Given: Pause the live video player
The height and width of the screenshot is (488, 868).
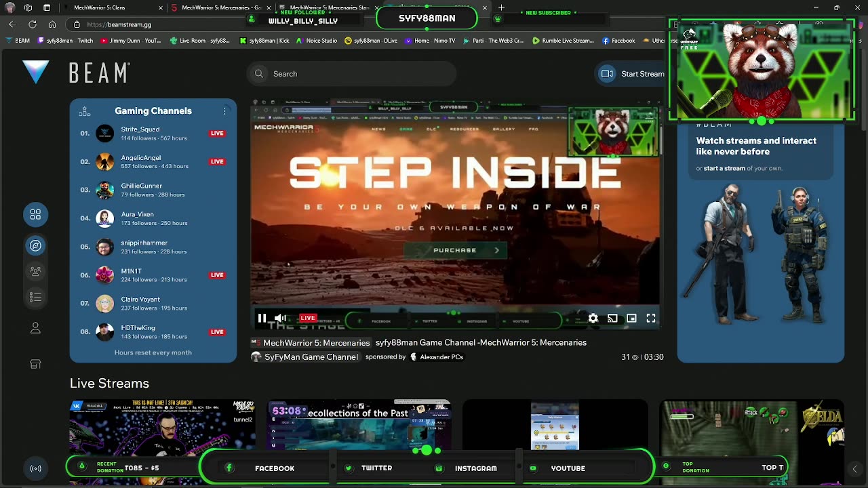Looking at the screenshot, I should tap(262, 318).
